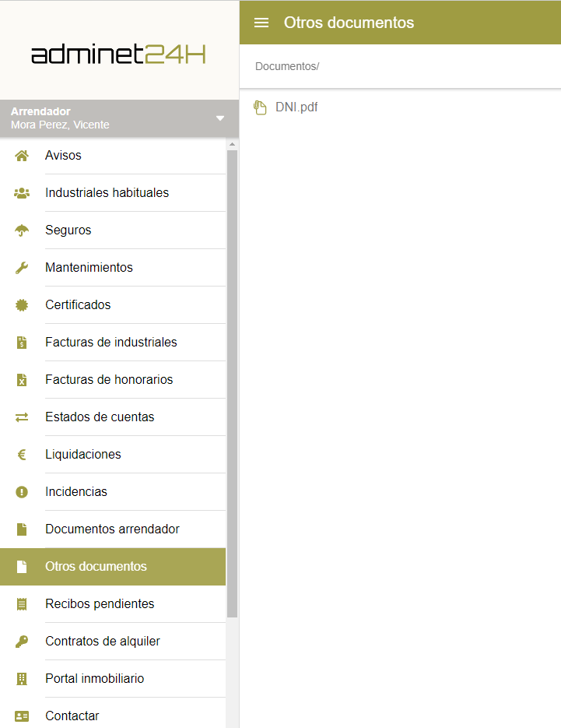Click the Industriales habituales people icon
Image resolution: width=561 pixels, height=728 pixels.
[22, 192]
